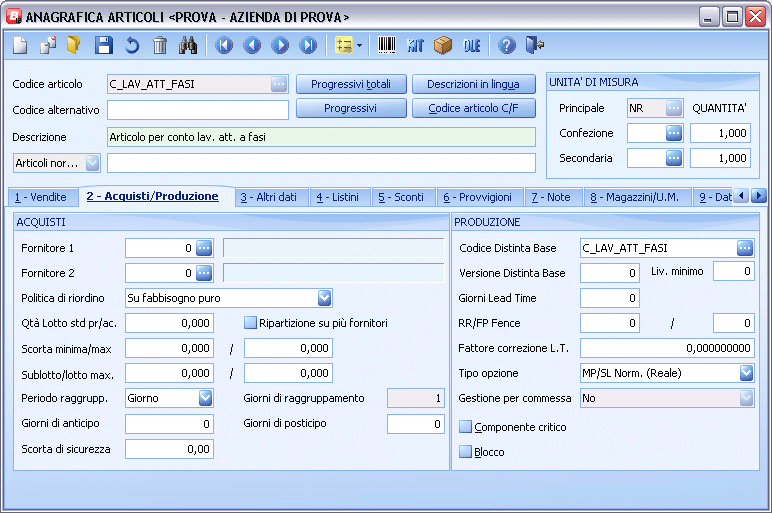The height and width of the screenshot is (513, 772).
Task: Click the KIT toolbar icon
Action: point(415,45)
